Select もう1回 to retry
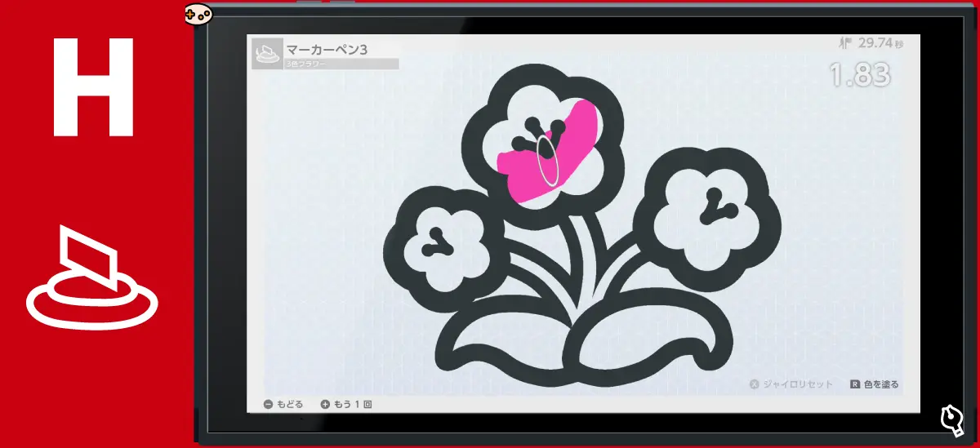The image size is (980, 448). (346, 404)
